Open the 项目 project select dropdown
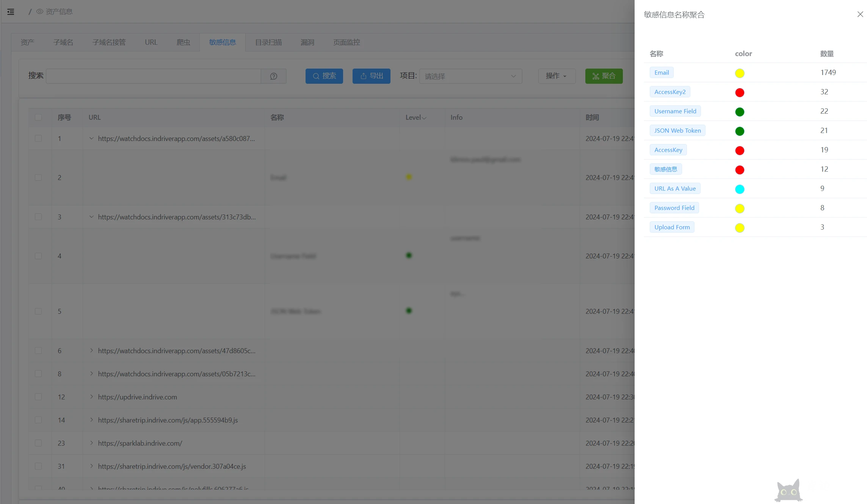This screenshot has width=867, height=504. tap(470, 76)
